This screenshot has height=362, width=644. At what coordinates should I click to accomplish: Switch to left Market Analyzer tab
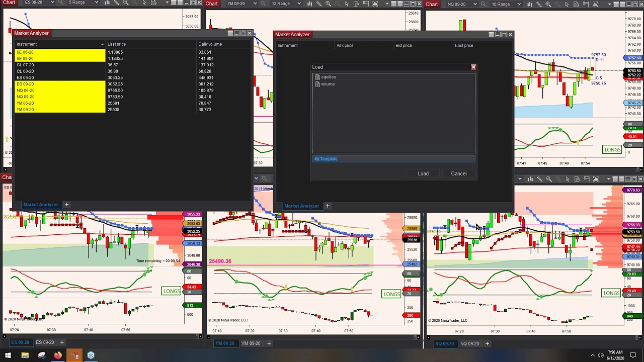point(41,205)
